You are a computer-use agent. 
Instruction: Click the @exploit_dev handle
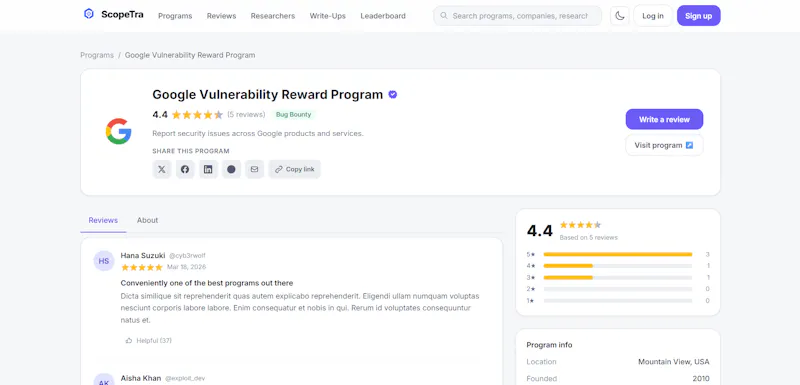[x=185, y=379]
